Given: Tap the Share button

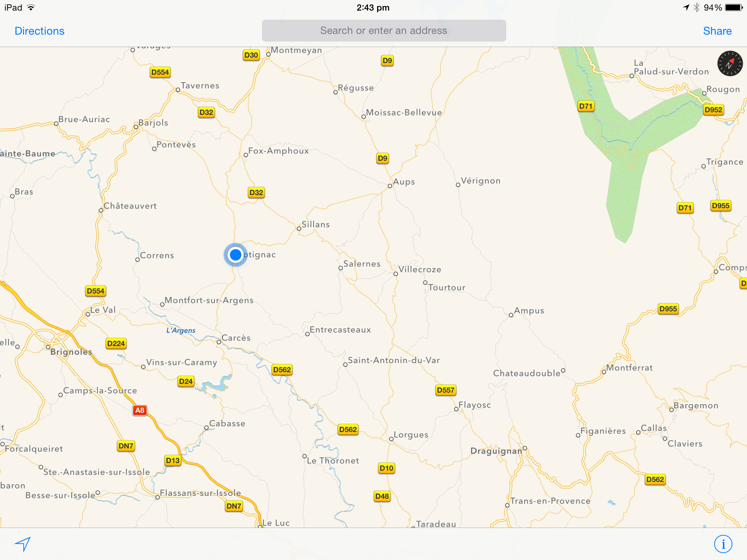Looking at the screenshot, I should click(x=717, y=31).
